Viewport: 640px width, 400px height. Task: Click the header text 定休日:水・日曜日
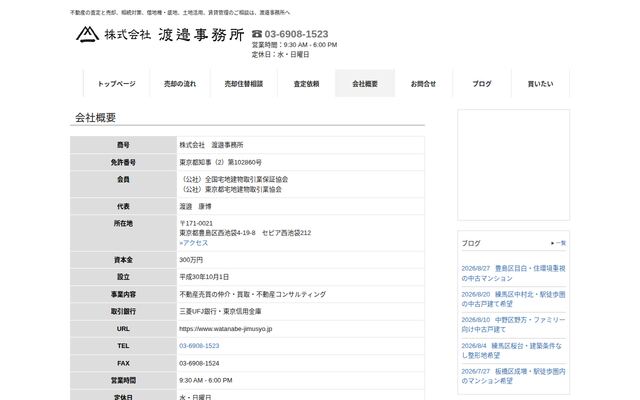click(280, 54)
